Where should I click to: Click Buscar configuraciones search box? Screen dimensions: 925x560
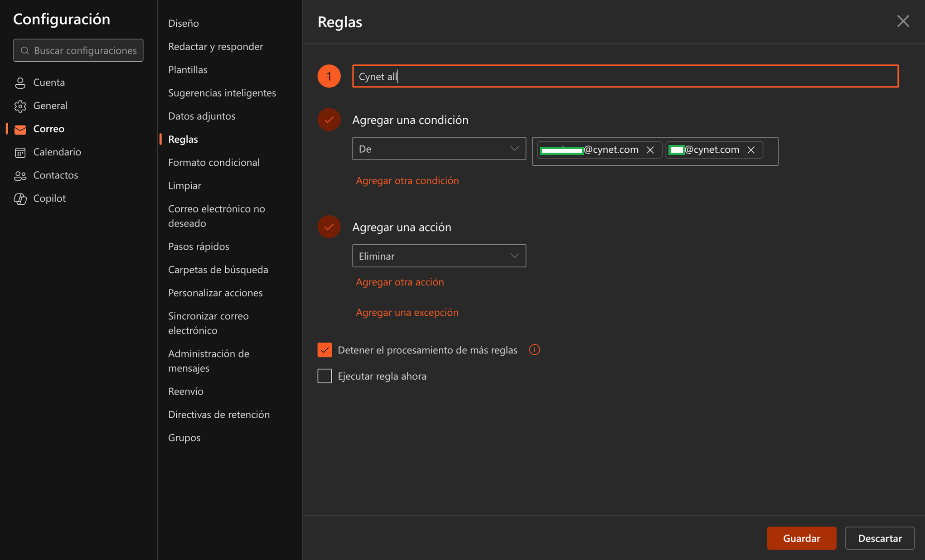[78, 50]
